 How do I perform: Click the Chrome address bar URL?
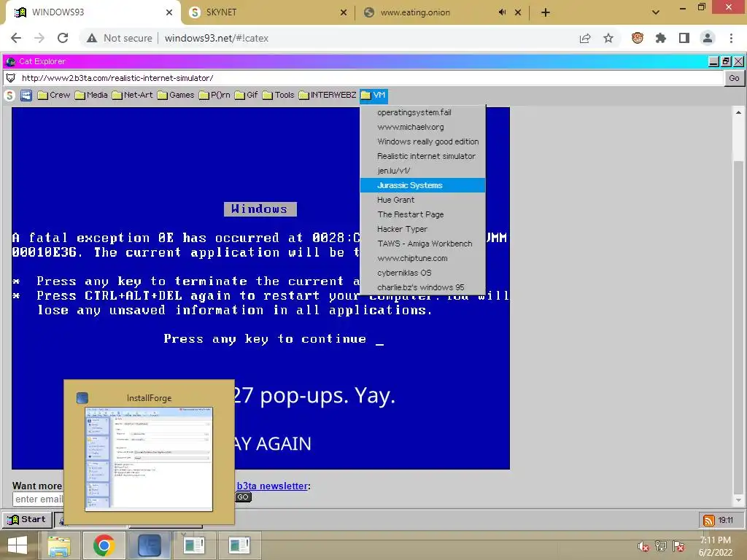tap(216, 38)
